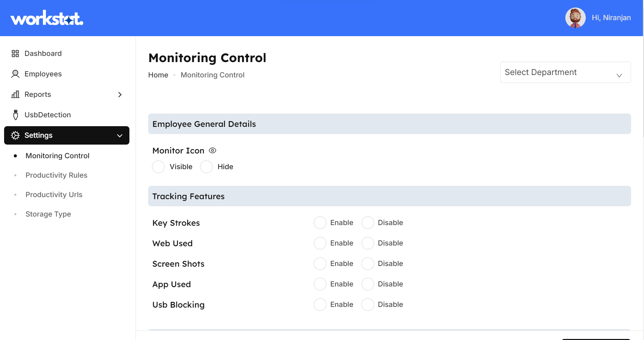The height and width of the screenshot is (340, 644).
Task: Open Productivity Rules from the sidebar
Action: [x=56, y=175]
